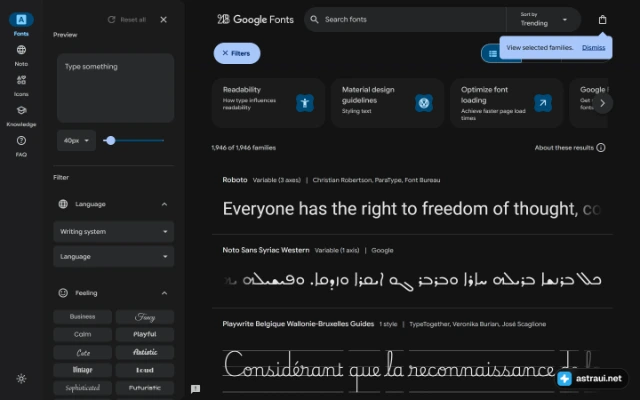The height and width of the screenshot is (400, 640).
Task: Close the filters panel with X
Action: coord(164,20)
